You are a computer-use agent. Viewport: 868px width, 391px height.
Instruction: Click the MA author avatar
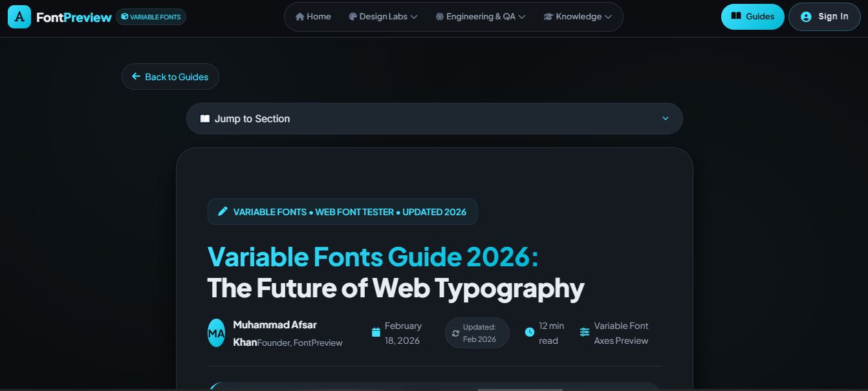(x=216, y=333)
